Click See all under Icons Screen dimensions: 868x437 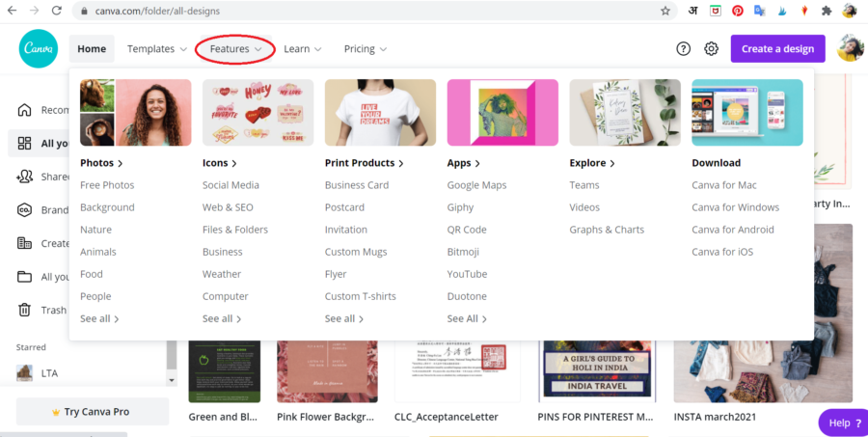click(x=221, y=318)
